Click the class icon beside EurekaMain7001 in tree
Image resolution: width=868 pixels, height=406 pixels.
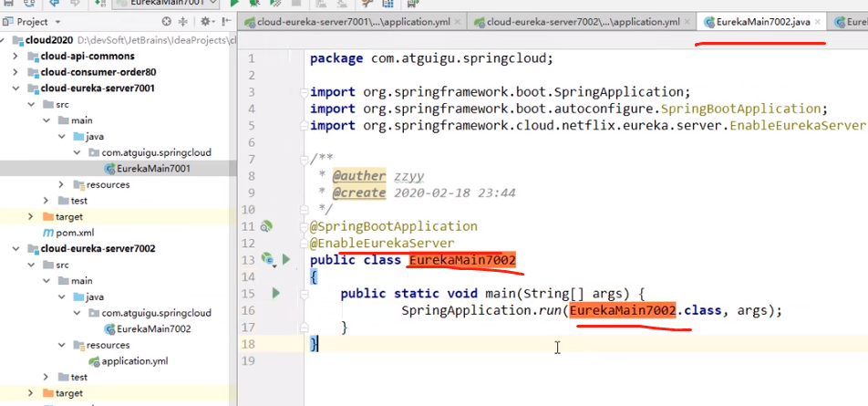click(x=109, y=169)
